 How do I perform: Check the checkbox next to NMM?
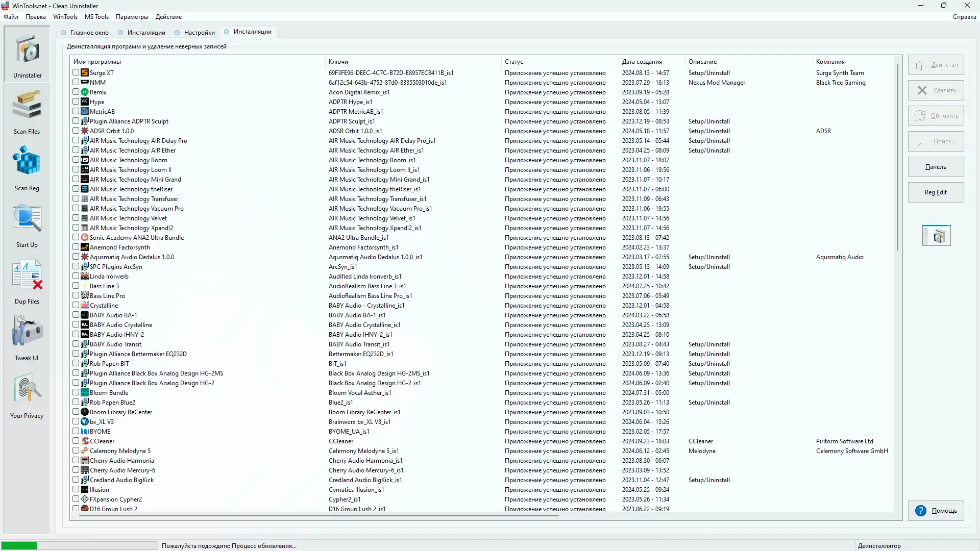76,82
